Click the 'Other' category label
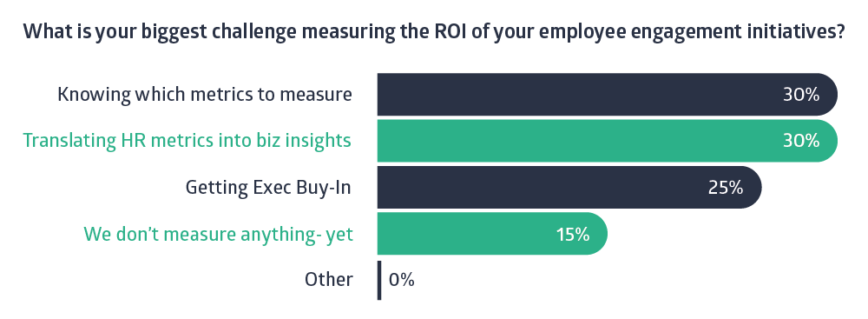868x319 pixels. (328, 279)
